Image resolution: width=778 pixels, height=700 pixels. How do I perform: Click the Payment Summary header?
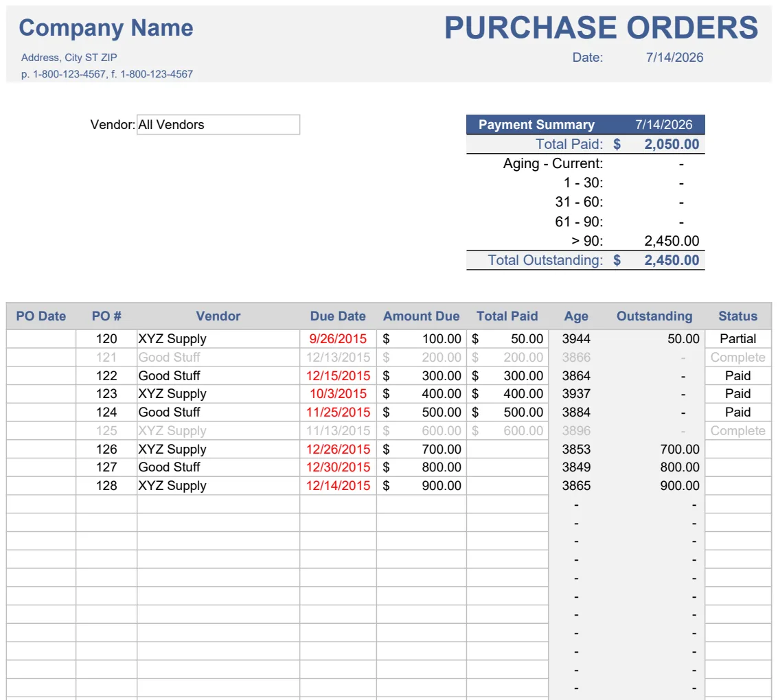[536, 124]
